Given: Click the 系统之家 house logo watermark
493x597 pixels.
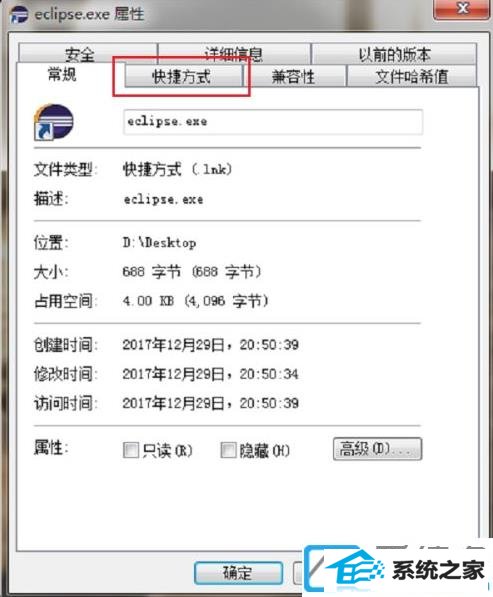Looking at the screenshot, I should 398,570.
